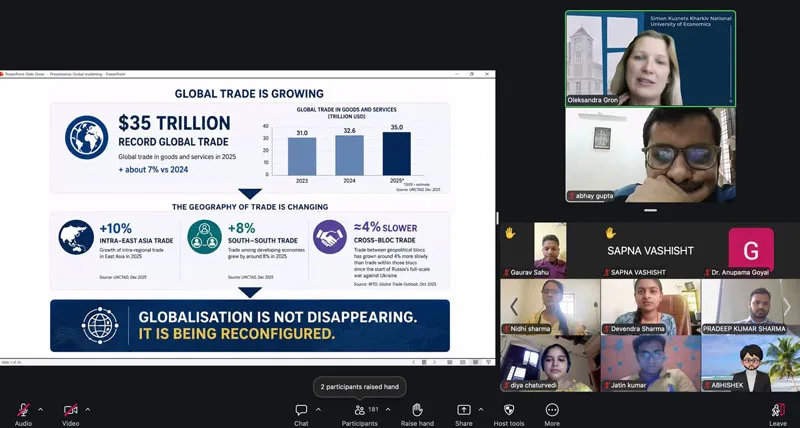Maximize the shared PowerPoint Slide Show window

click(x=472, y=74)
